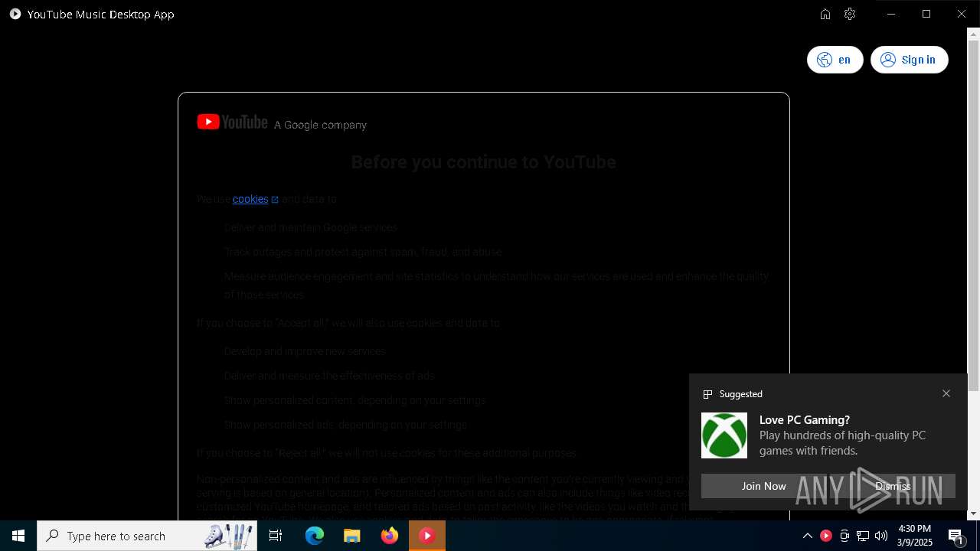This screenshot has width=980, height=551.
Task: Open the home icon in title bar
Action: coord(825,14)
